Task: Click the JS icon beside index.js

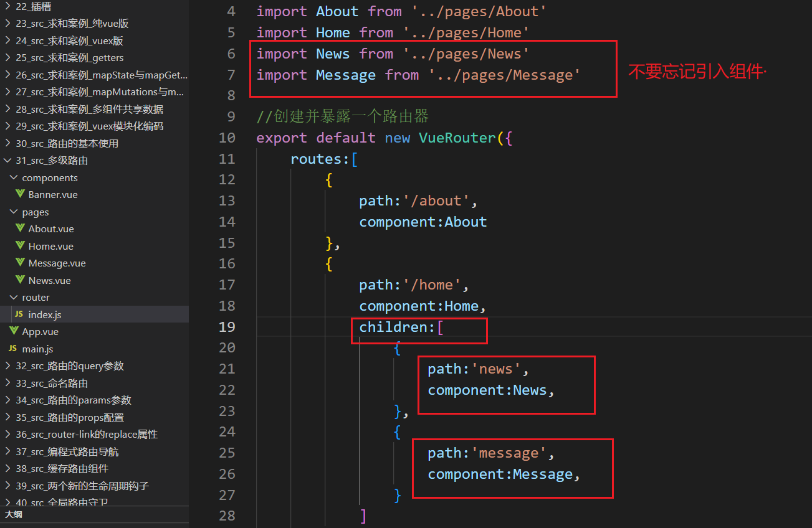Action: coord(19,314)
